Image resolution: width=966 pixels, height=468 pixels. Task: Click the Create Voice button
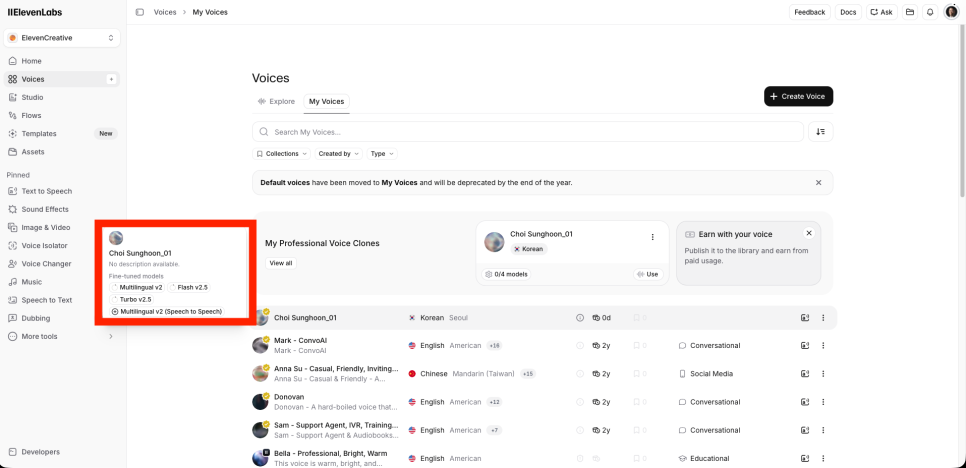[798, 97]
